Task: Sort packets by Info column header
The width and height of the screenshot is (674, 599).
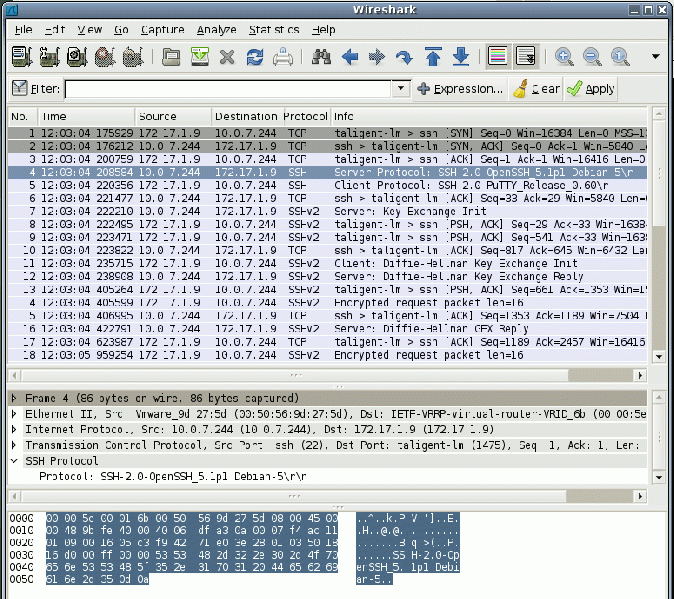Action: point(489,116)
